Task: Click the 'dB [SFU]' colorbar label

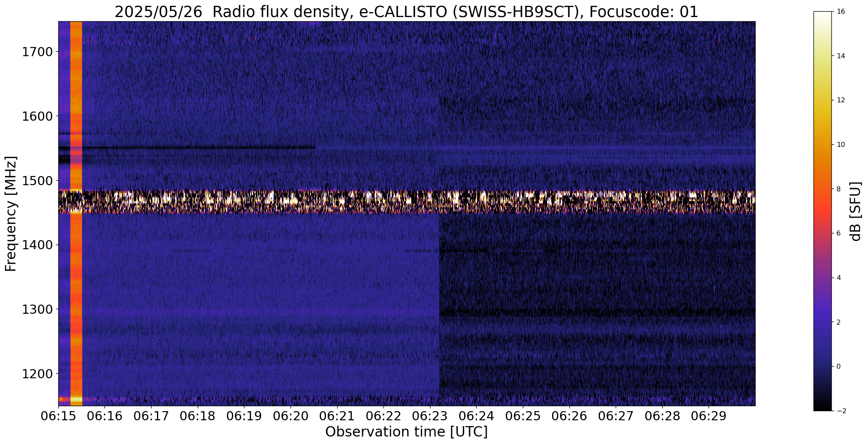Action: 856,211
